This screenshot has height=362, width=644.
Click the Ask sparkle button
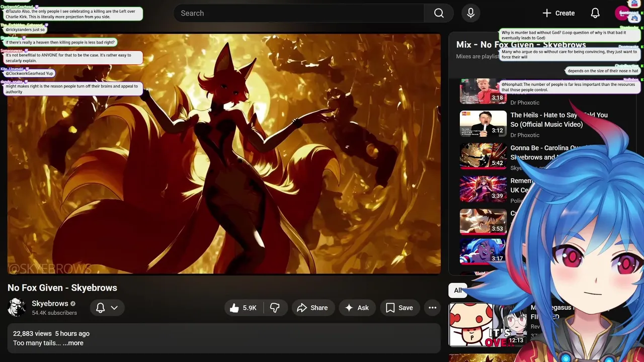(357, 308)
